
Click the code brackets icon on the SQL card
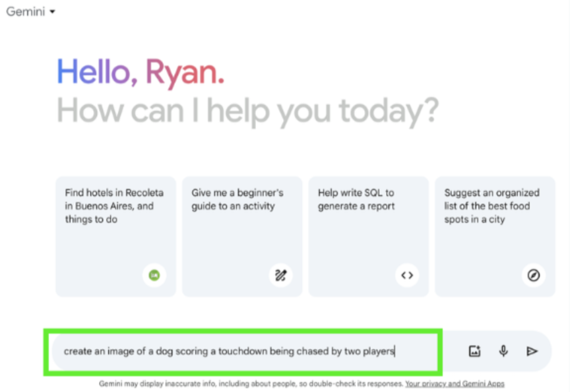point(407,275)
